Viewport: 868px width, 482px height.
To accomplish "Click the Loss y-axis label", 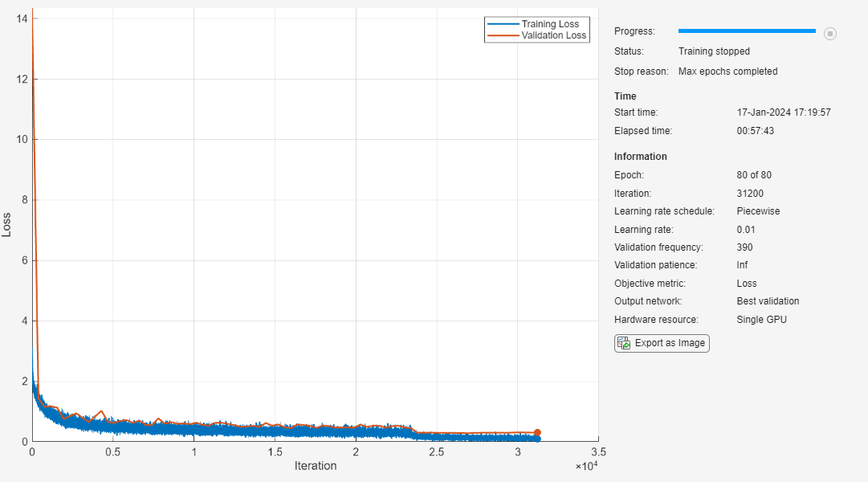I will click(x=7, y=223).
